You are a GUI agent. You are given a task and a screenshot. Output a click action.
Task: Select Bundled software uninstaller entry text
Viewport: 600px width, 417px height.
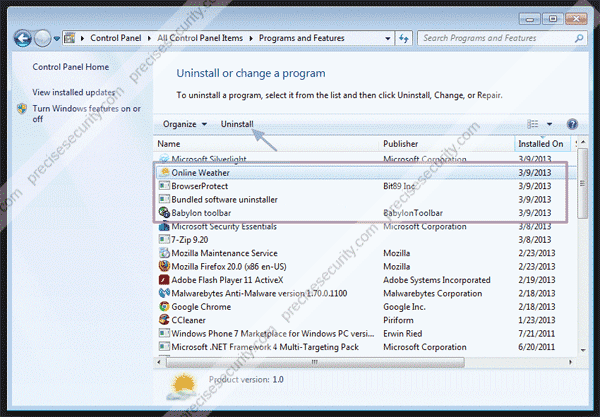point(224,199)
